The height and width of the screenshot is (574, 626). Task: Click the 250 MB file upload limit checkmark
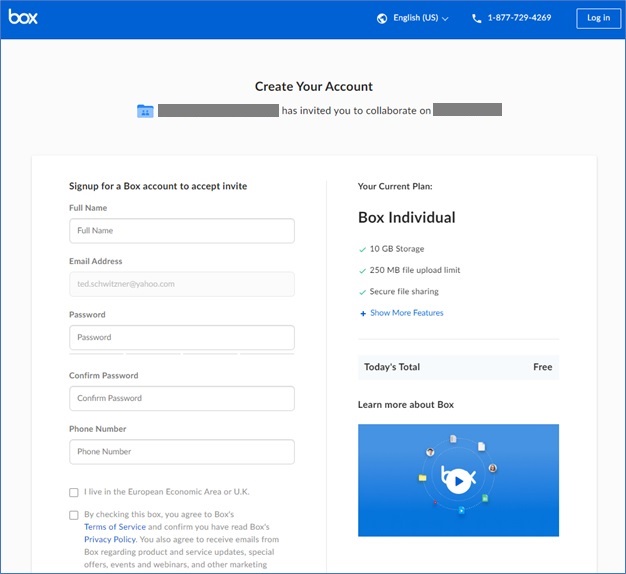point(363,271)
